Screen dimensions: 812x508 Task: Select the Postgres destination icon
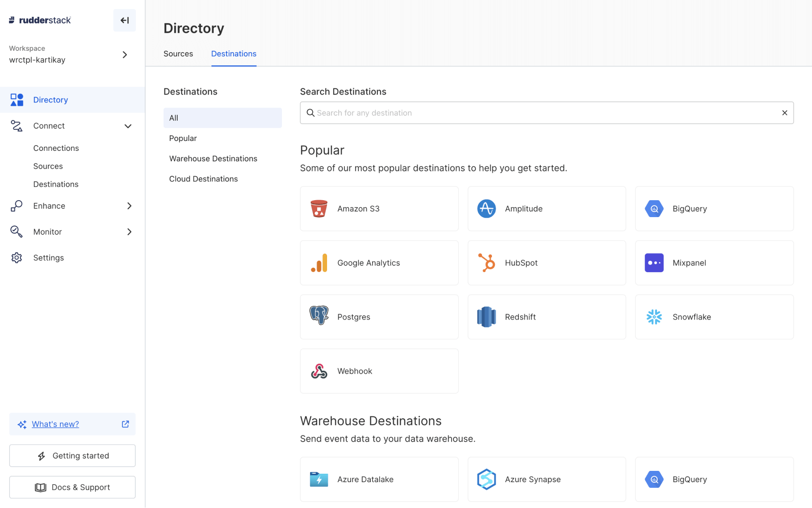pos(319,317)
